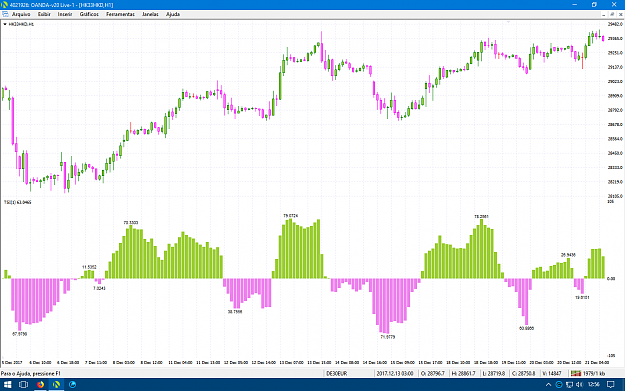Open the Gráficos menu
Viewport: 625px width, 391px height.
[89, 14]
